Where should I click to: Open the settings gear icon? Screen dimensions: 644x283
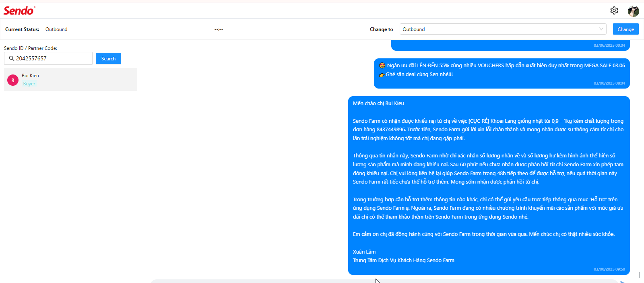tap(614, 10)
